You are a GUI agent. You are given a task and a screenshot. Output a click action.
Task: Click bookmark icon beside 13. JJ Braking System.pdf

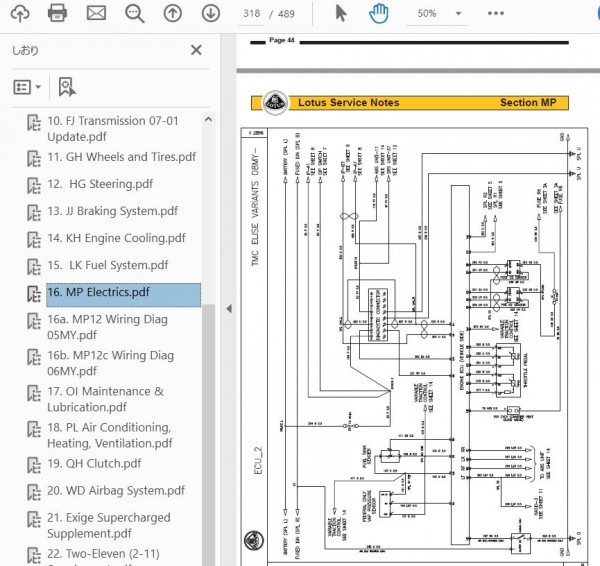pos(34,212)
